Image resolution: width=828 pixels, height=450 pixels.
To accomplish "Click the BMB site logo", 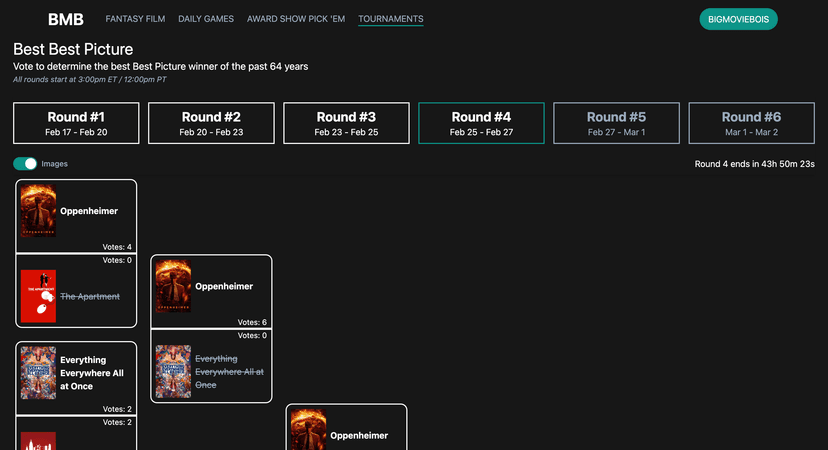I will (65, 20).
